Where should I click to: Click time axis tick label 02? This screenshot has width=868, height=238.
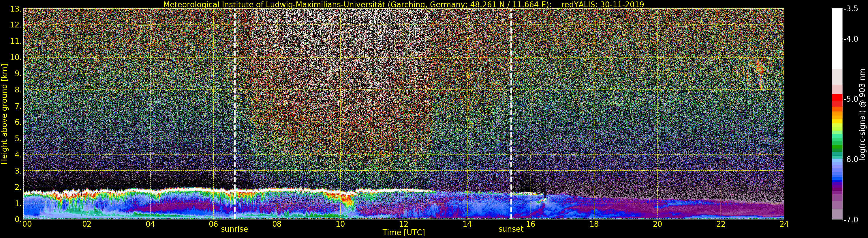(87, 224)
